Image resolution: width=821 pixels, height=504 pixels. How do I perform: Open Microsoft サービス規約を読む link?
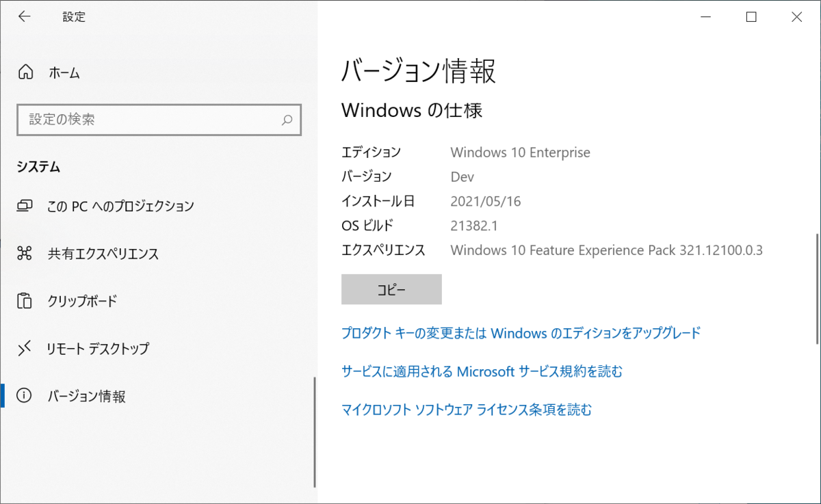click(x=482, y=371)
